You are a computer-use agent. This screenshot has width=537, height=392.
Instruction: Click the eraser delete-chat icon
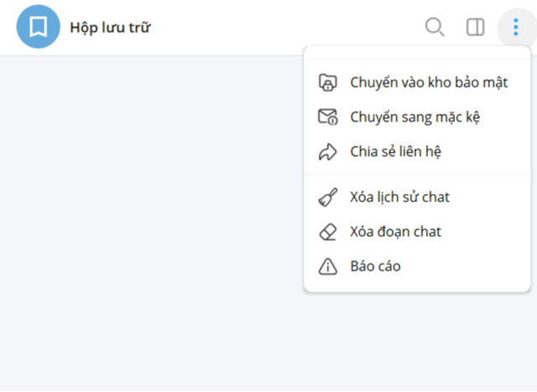pos(328,232)
